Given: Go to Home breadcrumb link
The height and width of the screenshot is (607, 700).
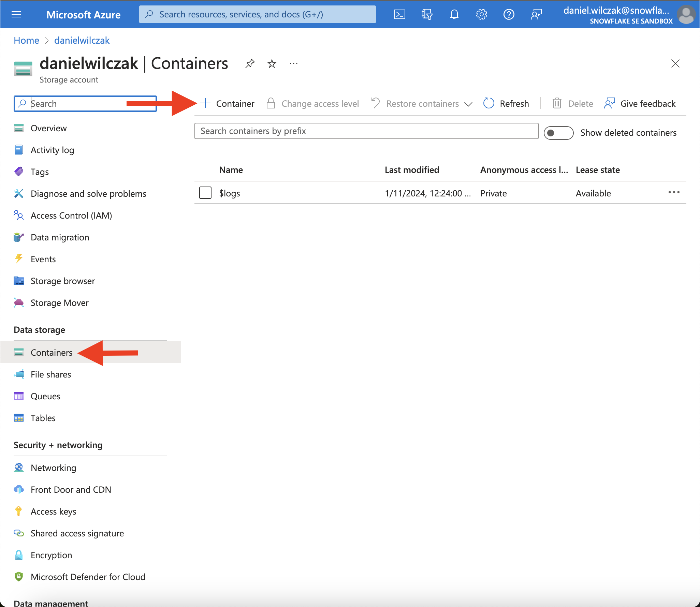Looking at the screenshot, I should [26, 40].
